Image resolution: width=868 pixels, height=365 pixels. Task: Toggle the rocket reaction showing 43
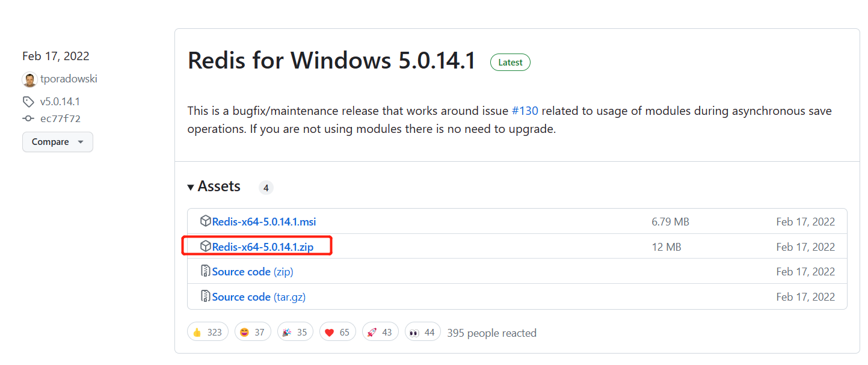click(380, 331)
